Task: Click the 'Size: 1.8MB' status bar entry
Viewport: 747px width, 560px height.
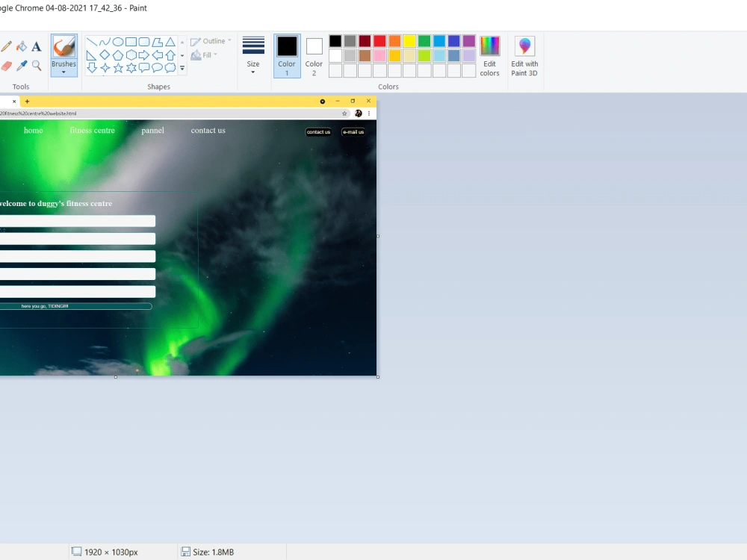Action: [x=208, y=552]
